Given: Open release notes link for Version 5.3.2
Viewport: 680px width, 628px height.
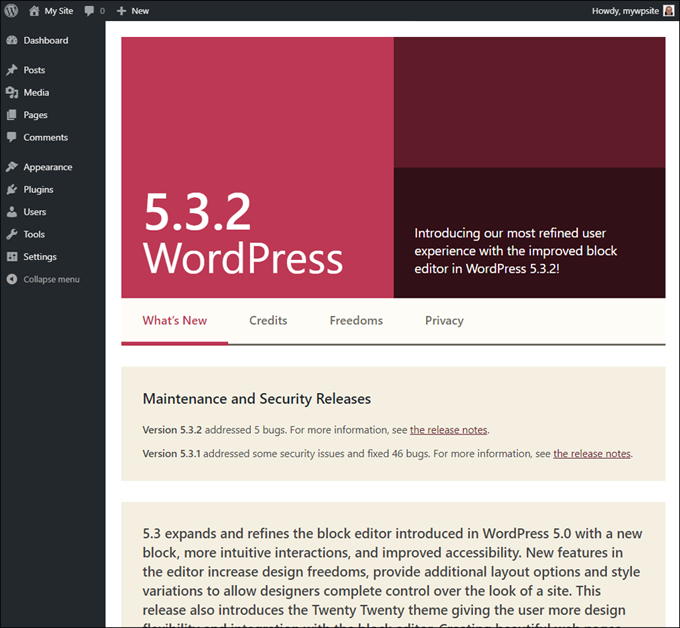Looking at the screenshot, I should click(449, 430).
